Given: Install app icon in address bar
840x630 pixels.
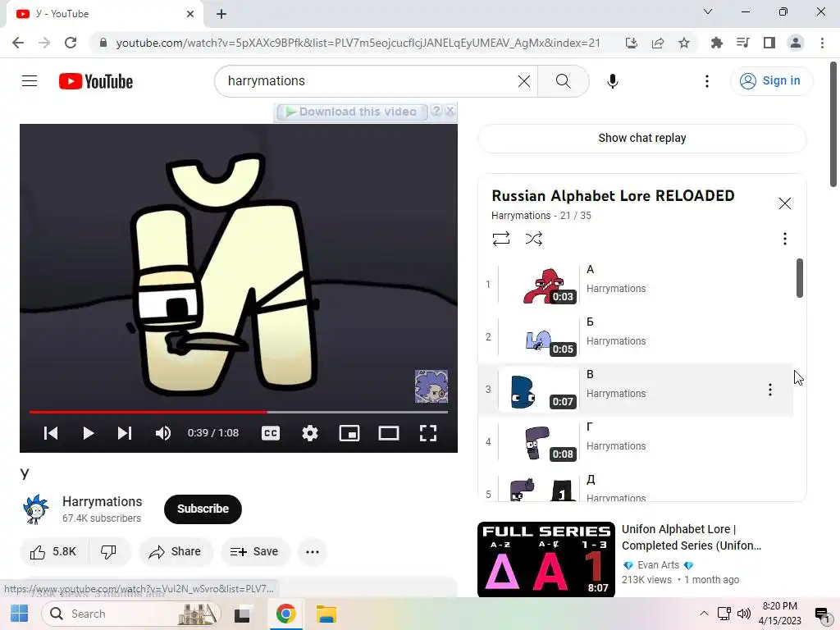Looking at the screenshot, I should [x=631, y=43].
